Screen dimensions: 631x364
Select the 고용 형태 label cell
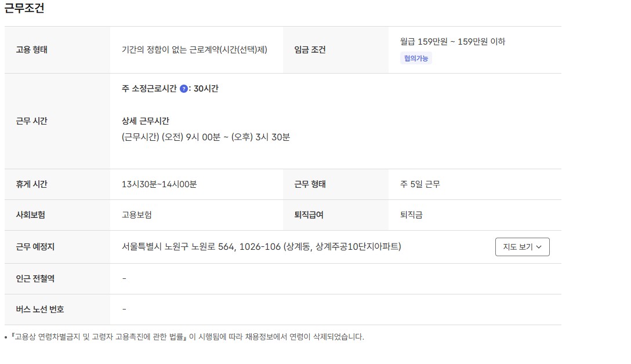coord(32,50)
